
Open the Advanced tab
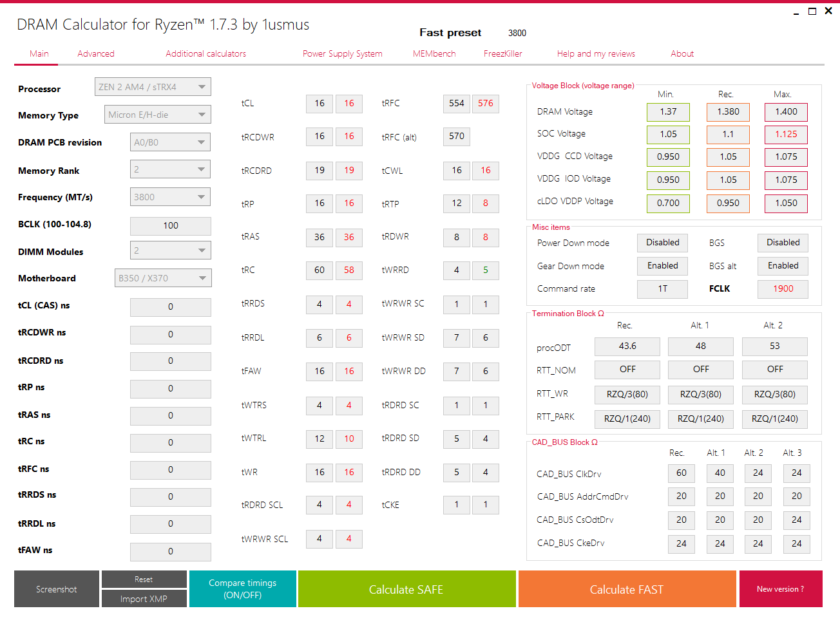click(96, 53)
